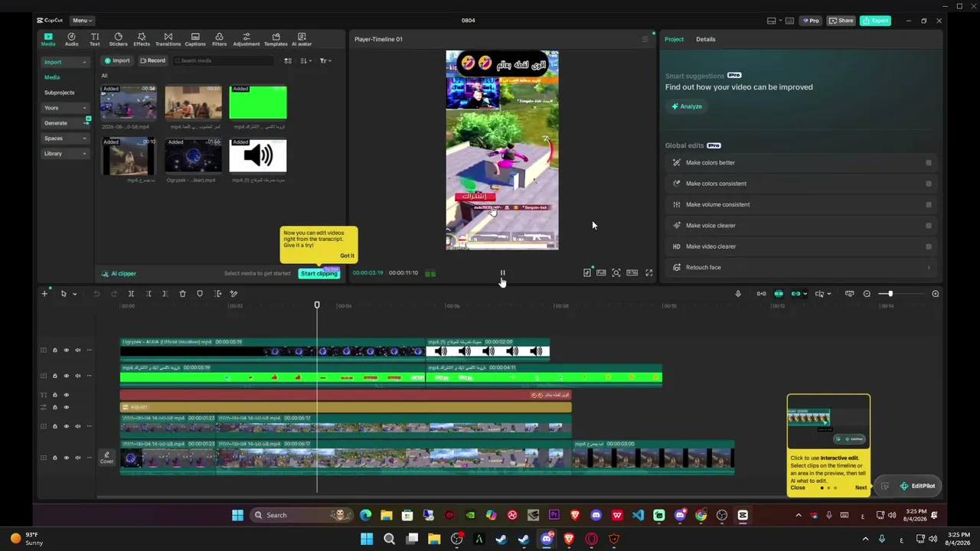Undo the last timeline edit
This screenshot has height=551, width=980.
pos(96,294)
